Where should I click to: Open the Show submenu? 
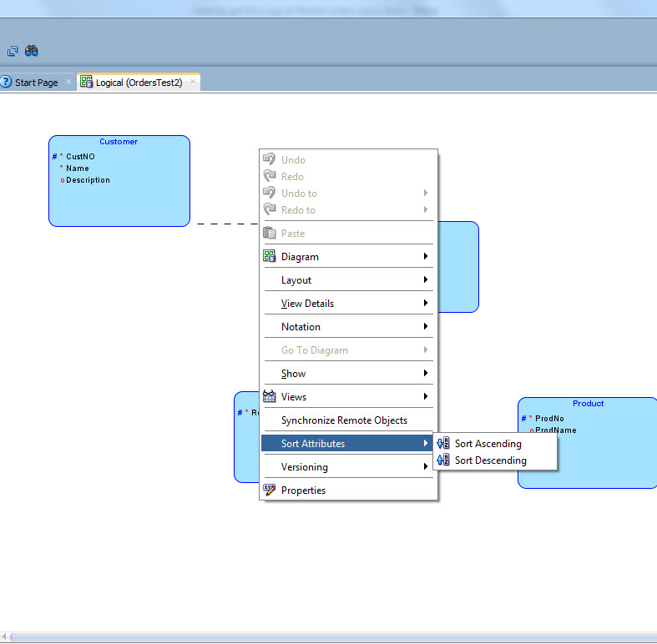click(x=294, y=374)
